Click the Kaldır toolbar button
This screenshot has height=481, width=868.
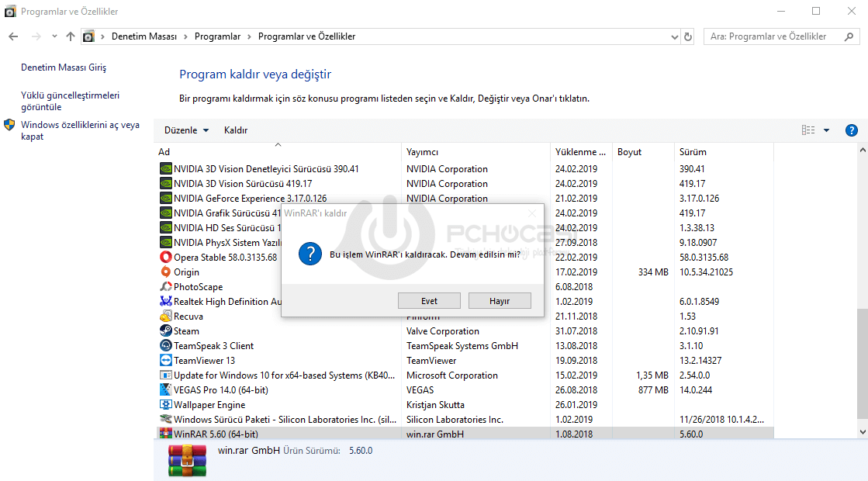[236, 130]
